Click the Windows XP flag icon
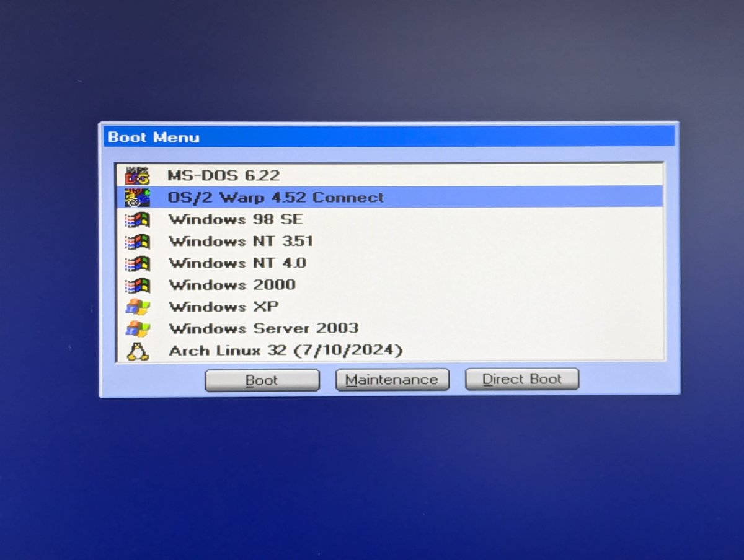744x560 pixels. tap(137, 307)
